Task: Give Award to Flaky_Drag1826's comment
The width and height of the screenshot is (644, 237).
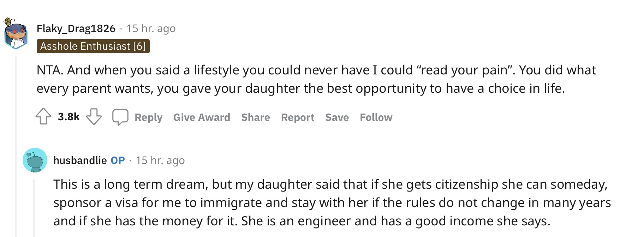Action: [x=202, y=117]
